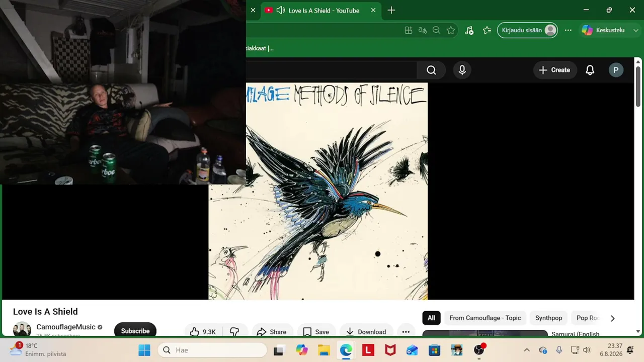
Task: Dislike the video with thumbs down
Action: coord(234,331)
